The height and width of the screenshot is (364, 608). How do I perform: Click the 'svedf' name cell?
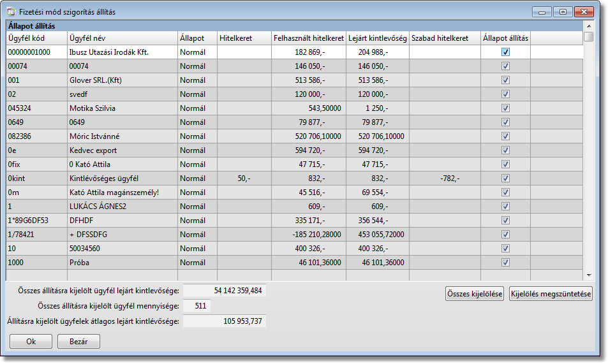(122, 94)
